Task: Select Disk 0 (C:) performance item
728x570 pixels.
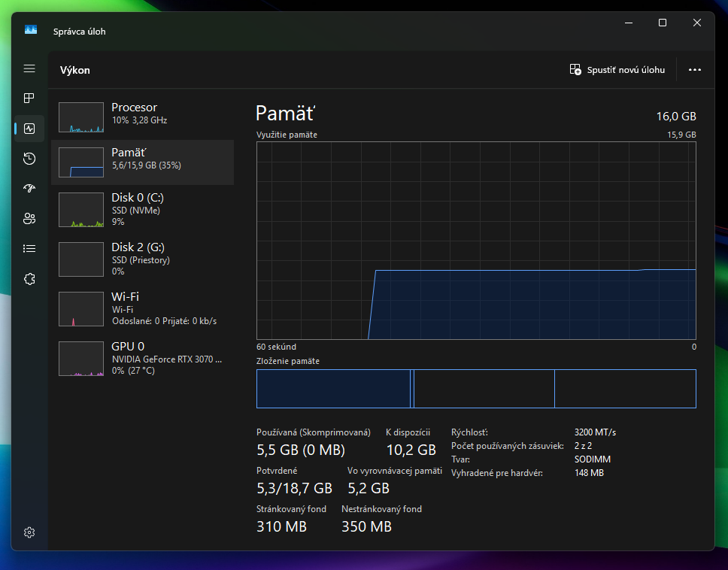Action: click(x=142, y=209)
